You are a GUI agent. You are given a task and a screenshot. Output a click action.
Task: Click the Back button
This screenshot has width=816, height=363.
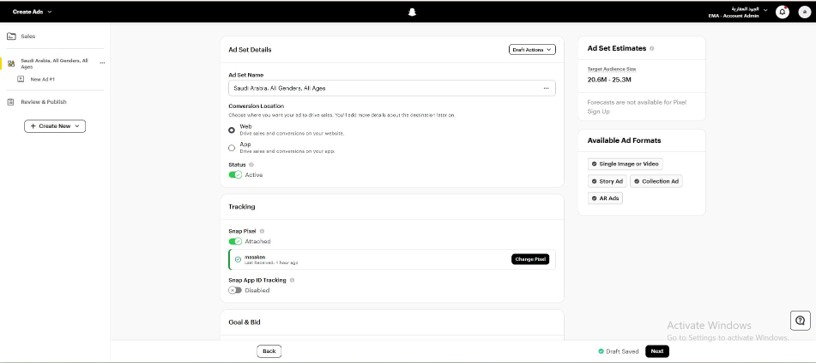tap(269, 352)
